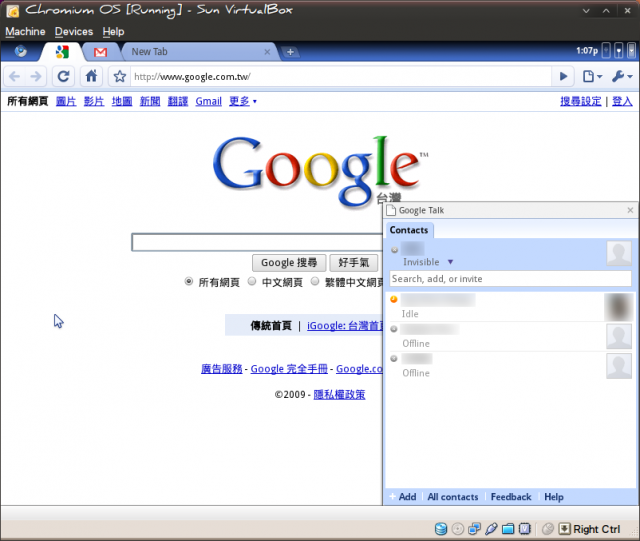This screenshot has width=640, height=541.
Task: Open 地圖 maps link
Action: (122, 101)
